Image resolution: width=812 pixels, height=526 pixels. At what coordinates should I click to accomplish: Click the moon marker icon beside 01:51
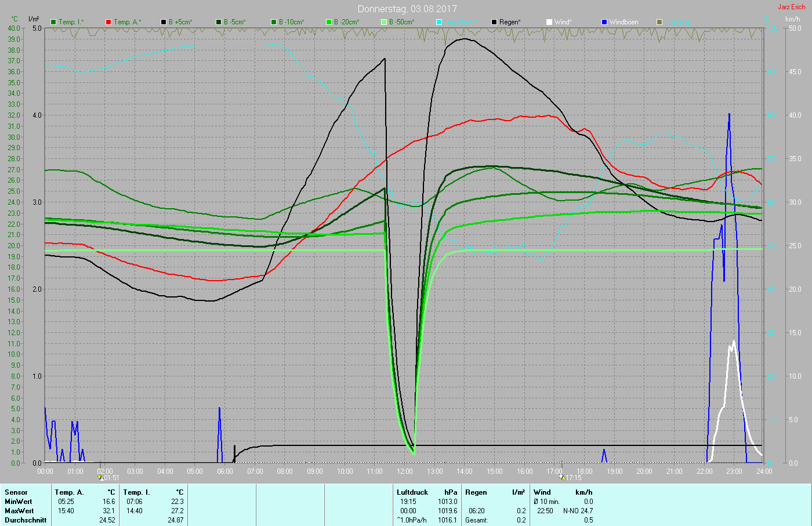tap(101, 478)
